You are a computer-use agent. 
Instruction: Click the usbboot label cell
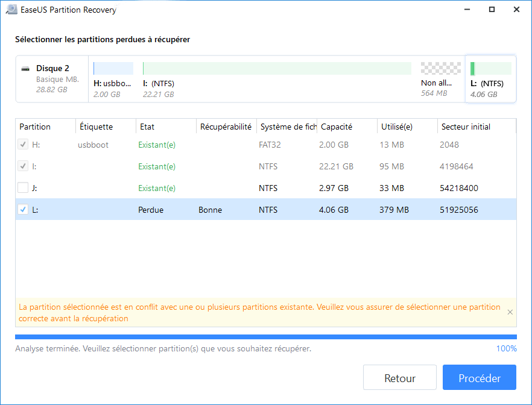coord(93,145)
